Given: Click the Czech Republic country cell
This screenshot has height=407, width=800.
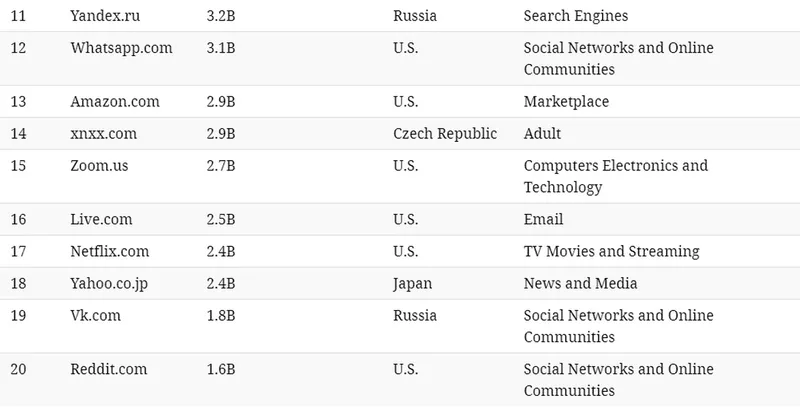Looking at the screenshot, I should click(445, 133).
